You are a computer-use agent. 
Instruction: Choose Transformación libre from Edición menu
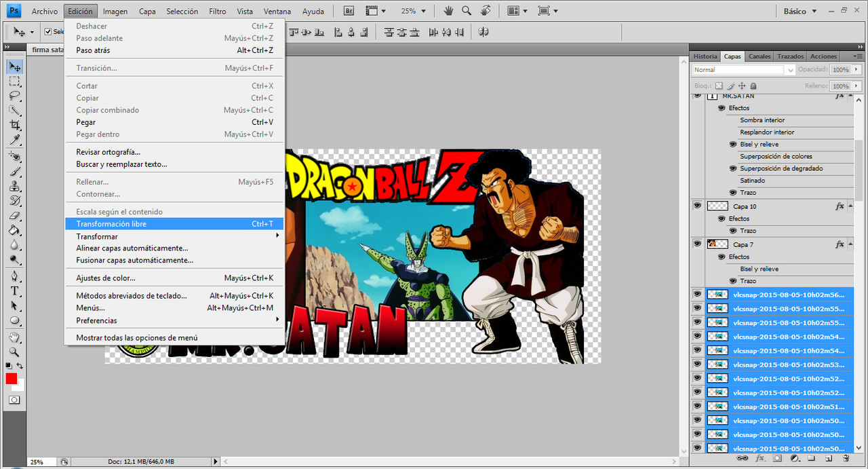tap(175, 224)
